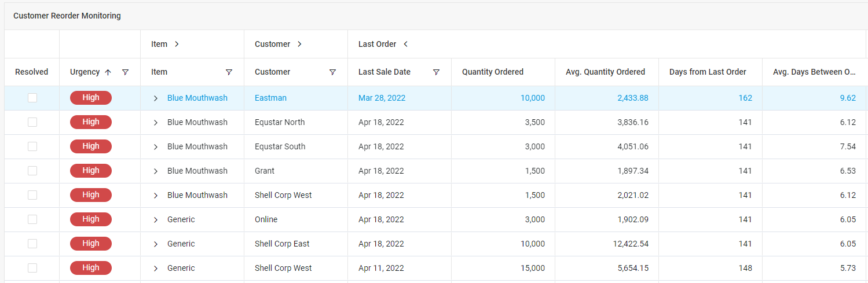
Task: Expand the Customer column group chevron
Action: [x=299, y=44]
